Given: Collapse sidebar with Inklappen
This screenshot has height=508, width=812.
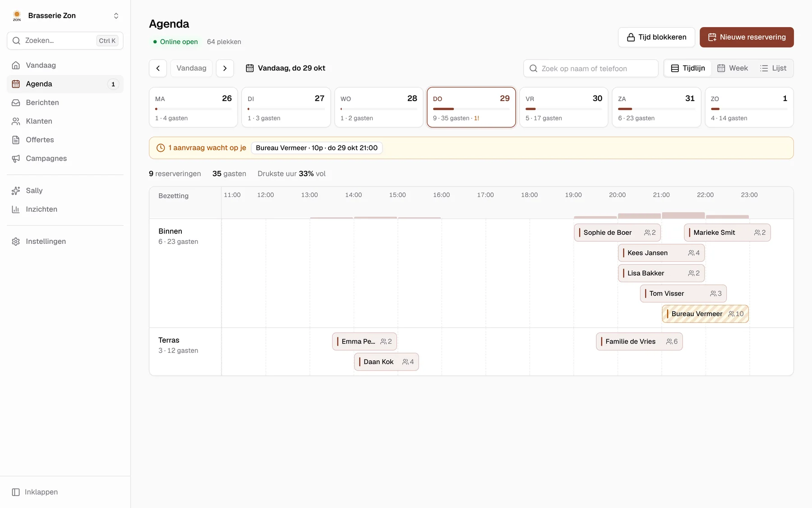Looking at the screenshot, I should [x=35, y=492].
